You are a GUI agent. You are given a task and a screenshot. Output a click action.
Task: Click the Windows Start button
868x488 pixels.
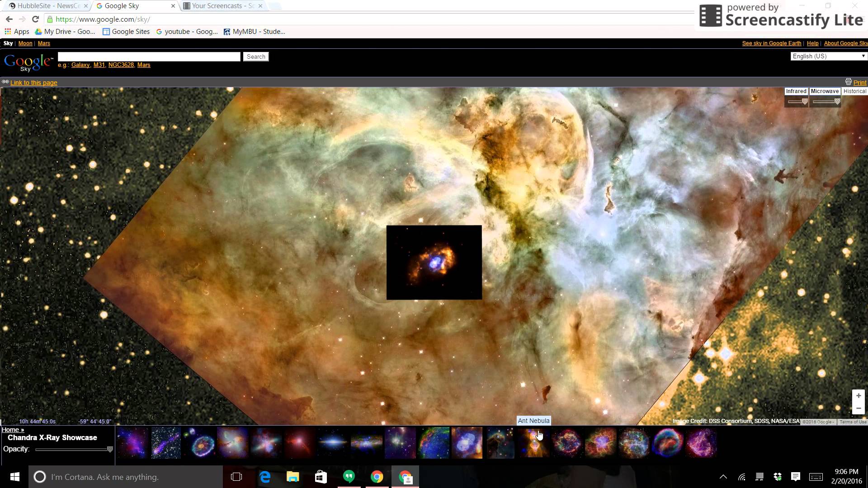[x=14, y=477]
